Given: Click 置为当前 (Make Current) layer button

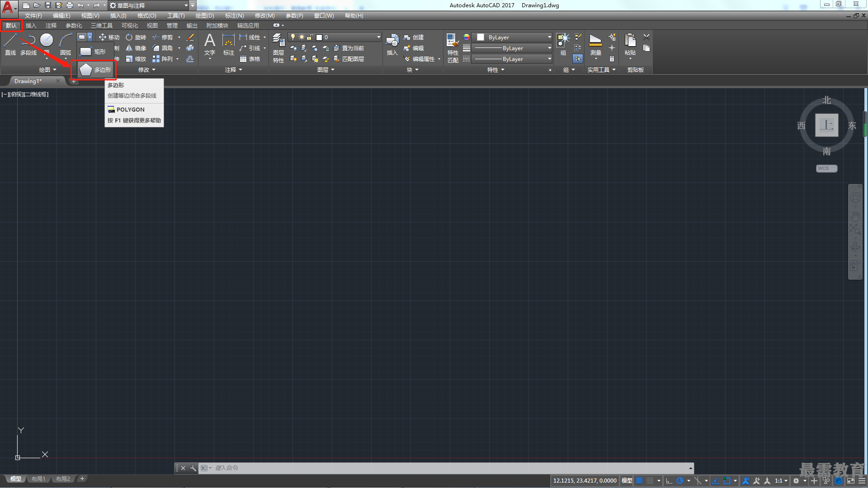Looking at the screenshot, I should pyautogui.click(x=349, y=48).
